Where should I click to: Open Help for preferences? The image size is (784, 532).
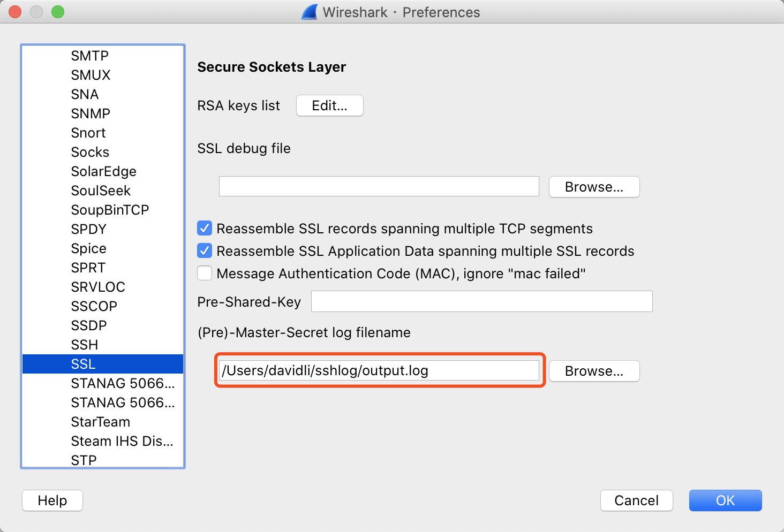tap(52, 500)
